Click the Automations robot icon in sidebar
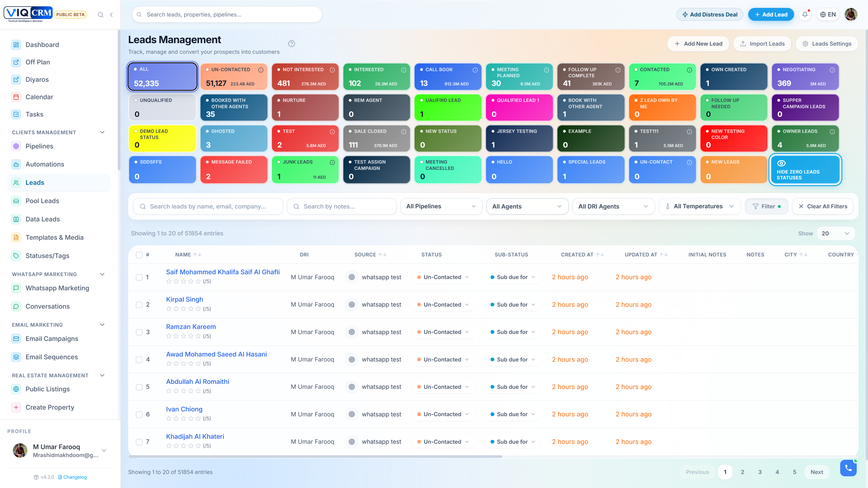The image size is (868, 488). pos(16,164)
